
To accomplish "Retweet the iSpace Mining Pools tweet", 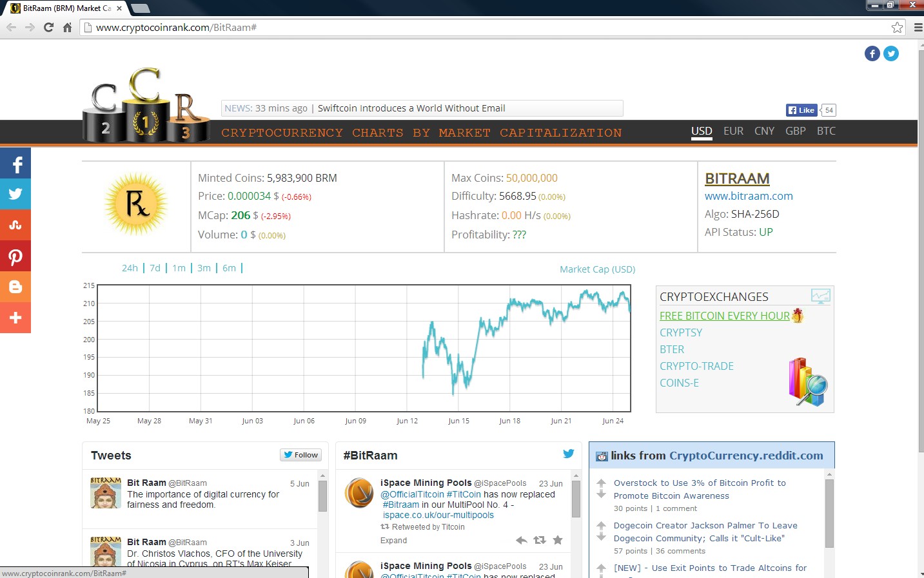I will click(x=540, y=540).
